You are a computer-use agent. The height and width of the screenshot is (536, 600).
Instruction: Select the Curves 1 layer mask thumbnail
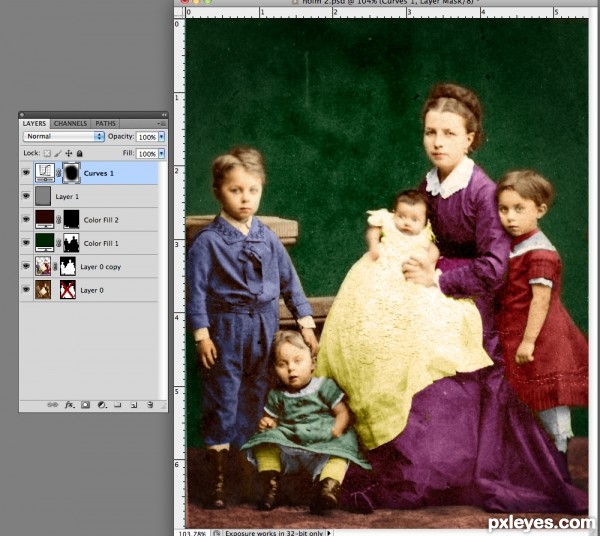click(71, 173)
